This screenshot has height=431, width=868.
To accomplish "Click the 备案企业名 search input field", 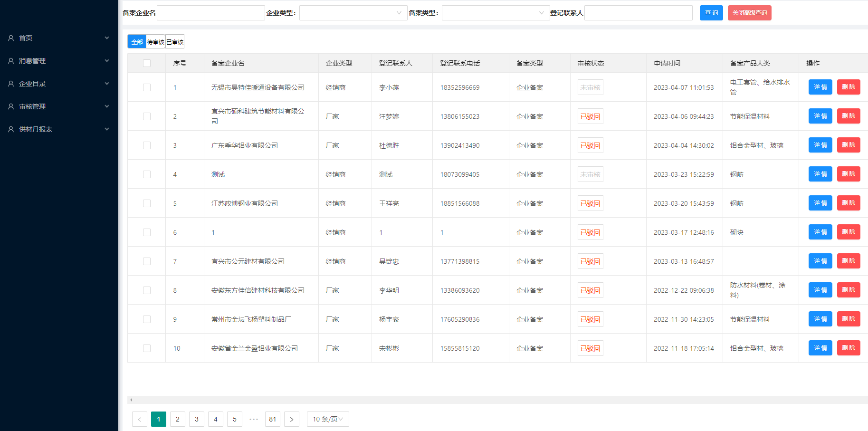I will (x=210, y=13).
